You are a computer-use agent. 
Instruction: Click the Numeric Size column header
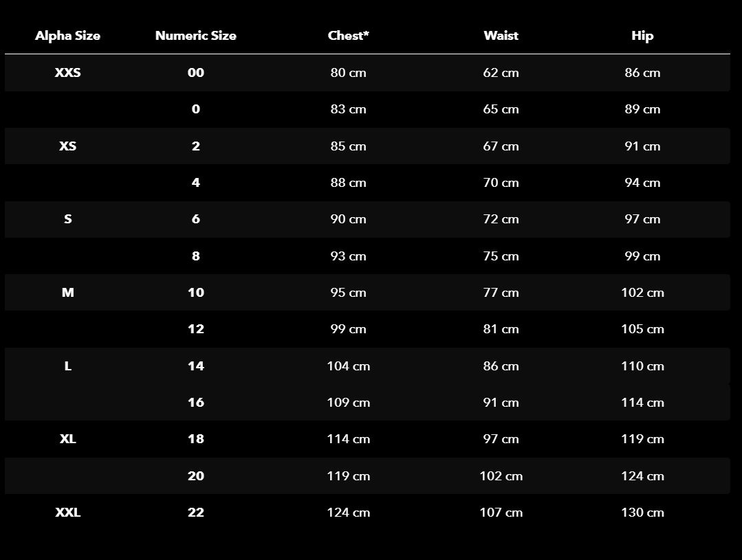point(195,36)
